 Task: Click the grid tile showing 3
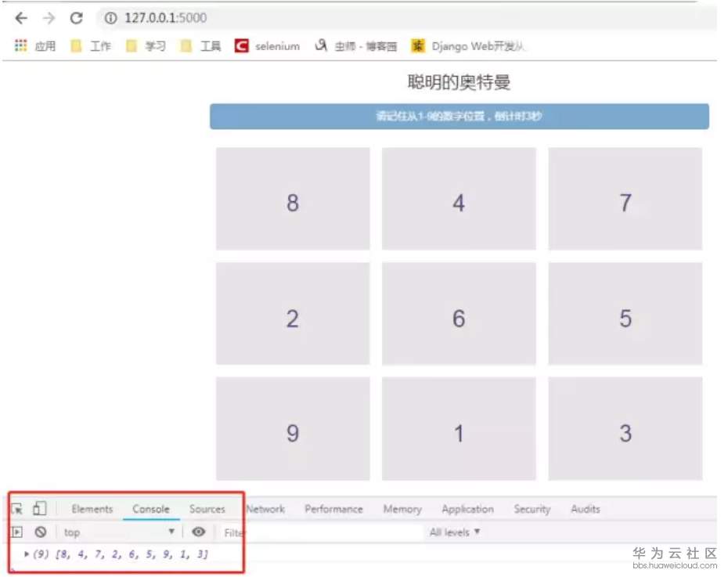coord(625,428)
